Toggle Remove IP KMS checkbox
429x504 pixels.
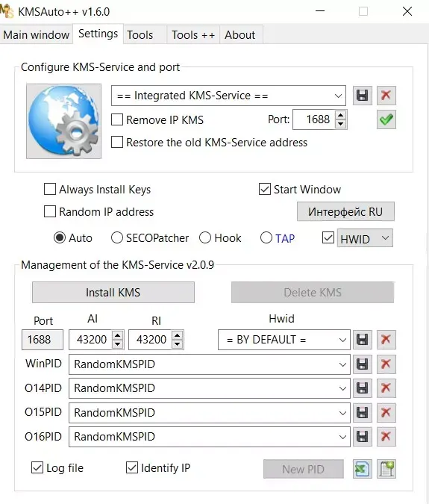[x=117, y=119]
